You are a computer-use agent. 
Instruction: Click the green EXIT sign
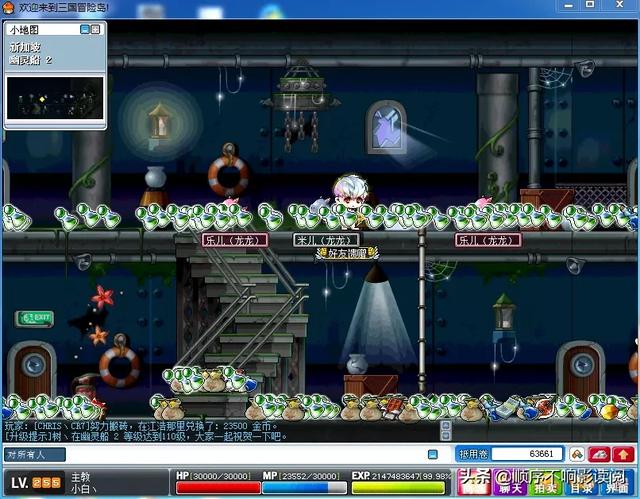click(34, 318)
